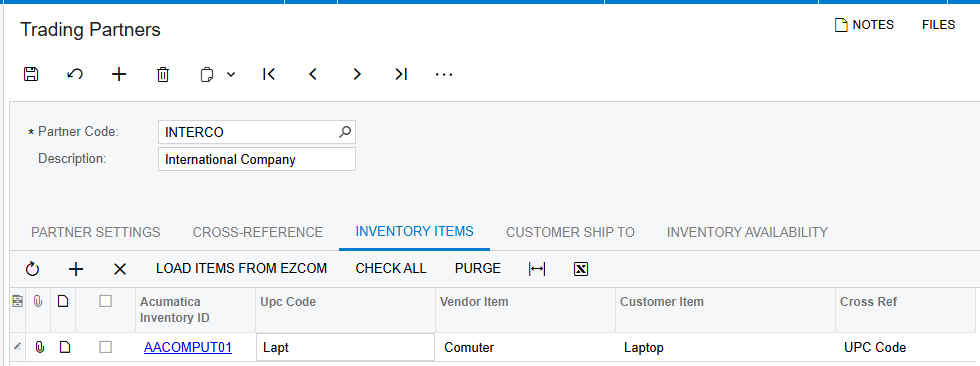The height and width of the screenshot is (366, 980).
Task: Jump to the last record
Action: click(401, 74)
